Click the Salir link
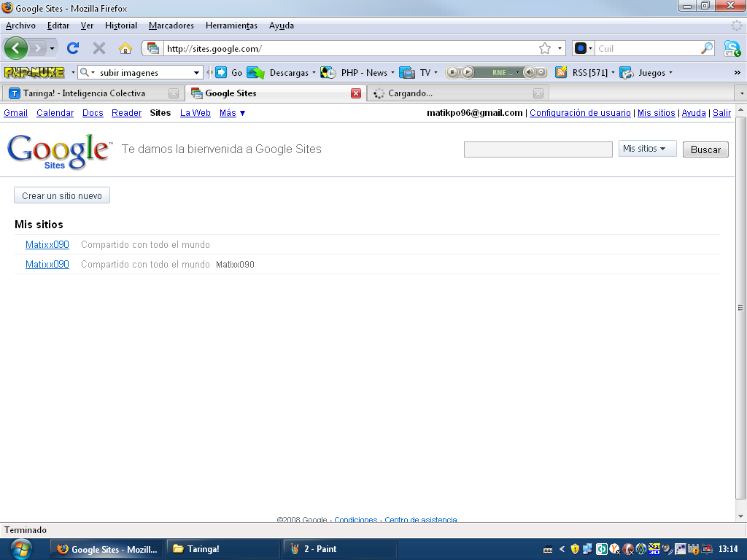The image size is (747, 560). (x=721, y=113)
